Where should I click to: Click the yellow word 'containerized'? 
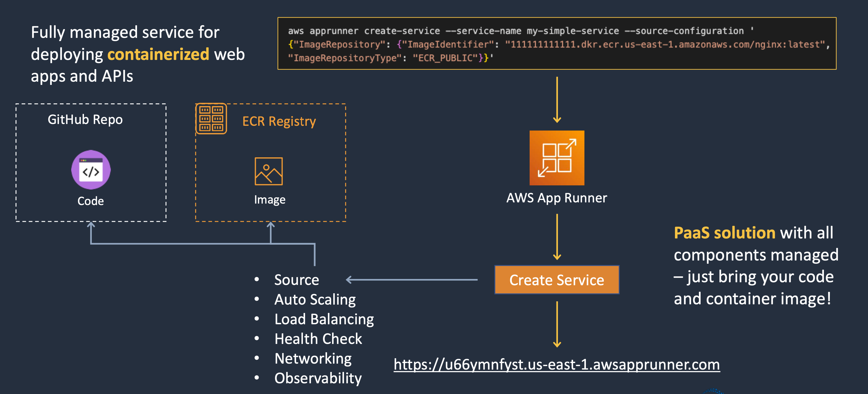[158, 54]
